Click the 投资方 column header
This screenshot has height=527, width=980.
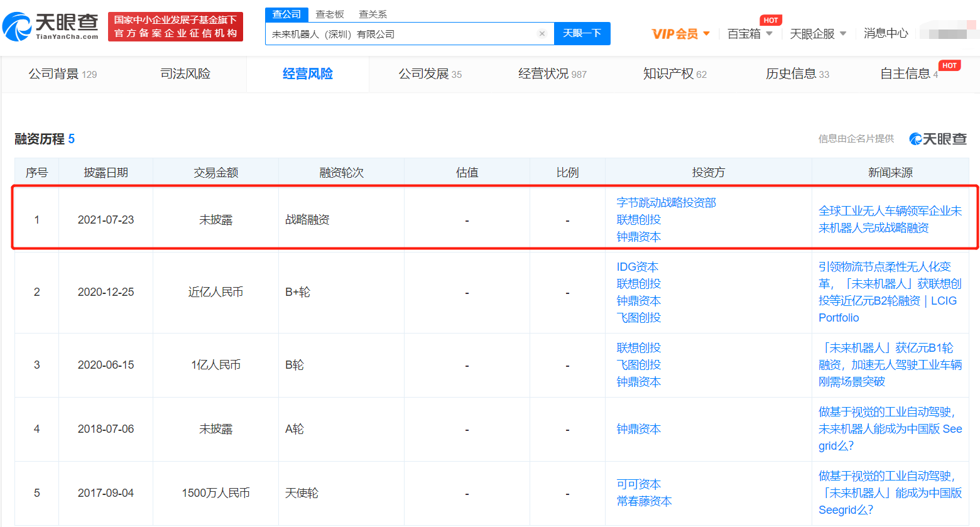[x=709, y=172]
